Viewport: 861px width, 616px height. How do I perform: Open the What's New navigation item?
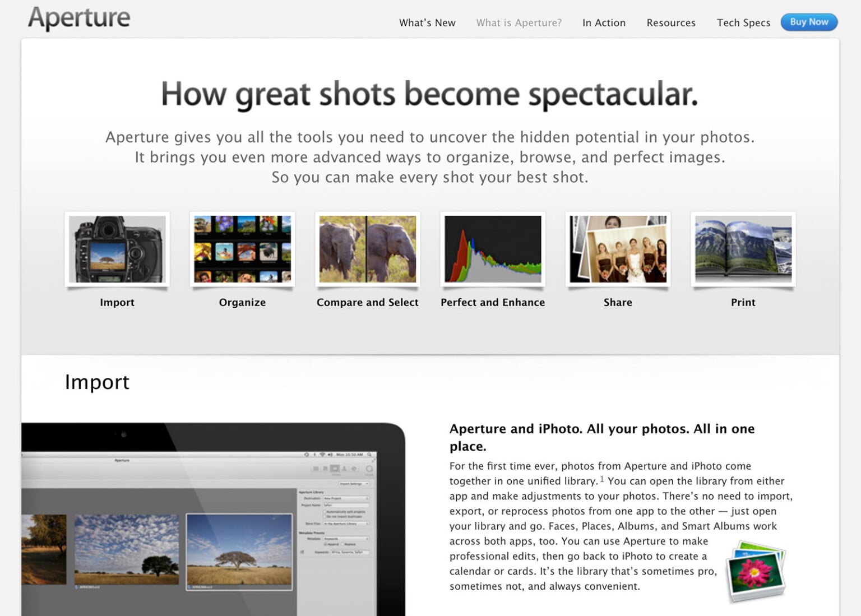point(427,22)
